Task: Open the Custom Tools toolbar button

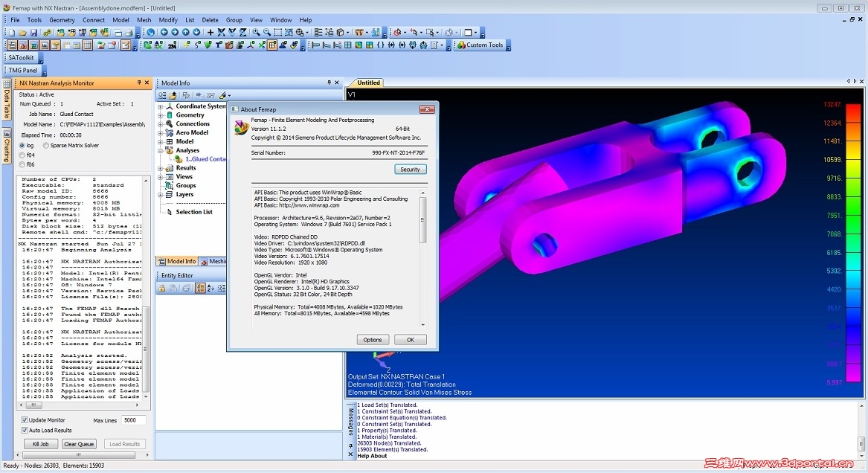Action: (480, 45)
